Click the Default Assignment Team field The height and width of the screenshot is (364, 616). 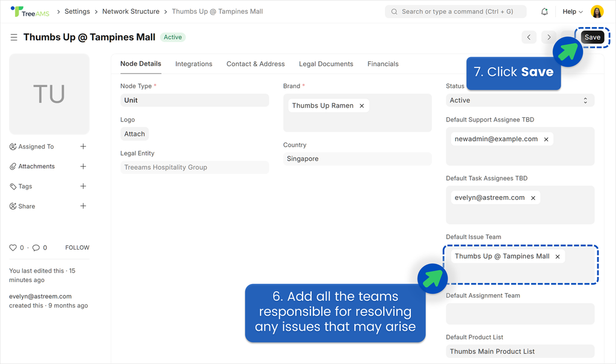click(x=520, y=313)
